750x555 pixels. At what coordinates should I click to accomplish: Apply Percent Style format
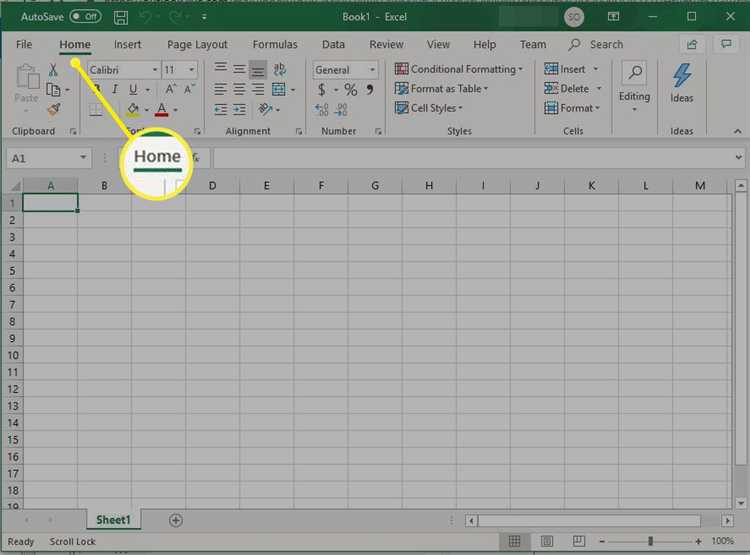coord(351,89)
